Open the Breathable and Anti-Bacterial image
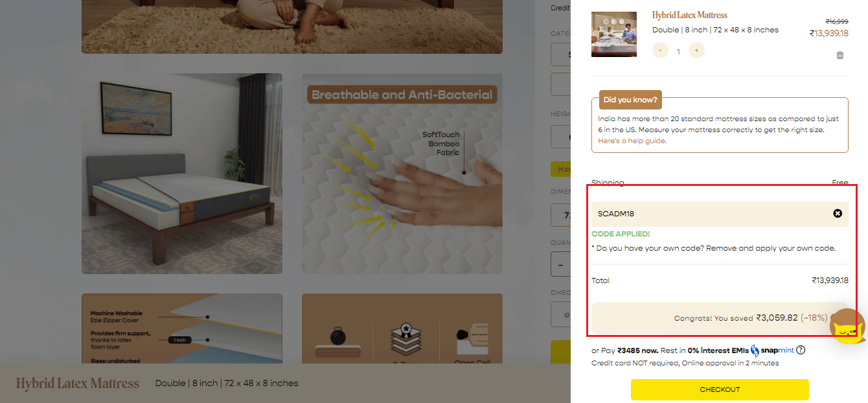868x403 pixels. click(x=402, y=174)
